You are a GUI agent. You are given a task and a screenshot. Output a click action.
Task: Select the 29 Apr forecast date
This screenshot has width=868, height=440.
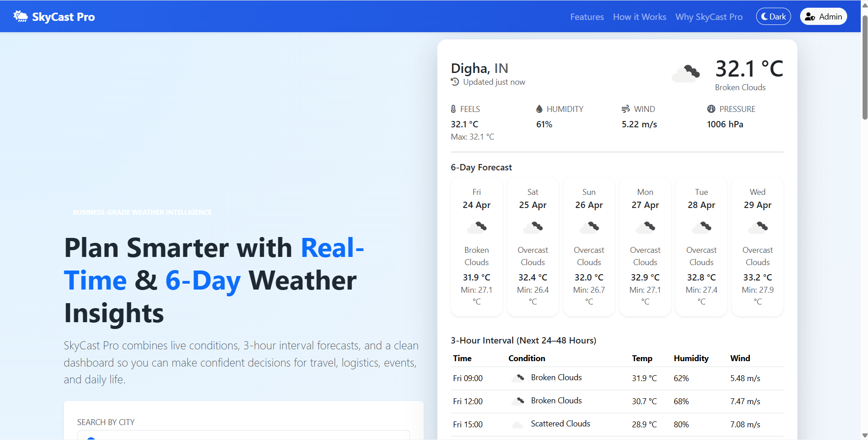758,205
